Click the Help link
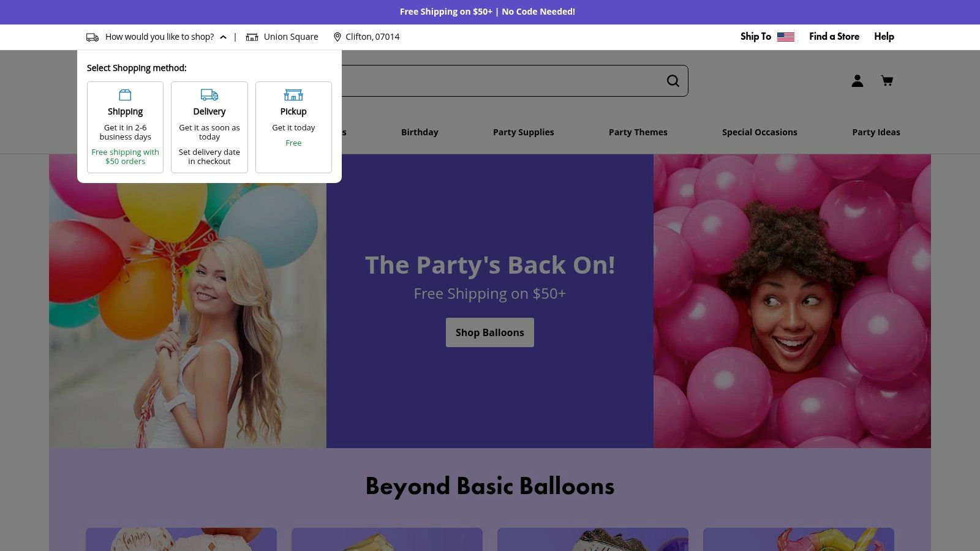The image size is (980, 551). tap(884, 37)
